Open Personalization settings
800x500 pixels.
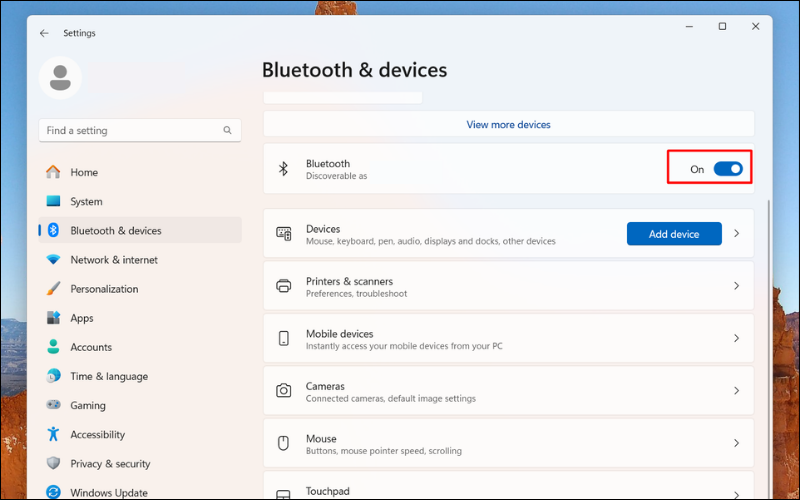pos(140,288)
